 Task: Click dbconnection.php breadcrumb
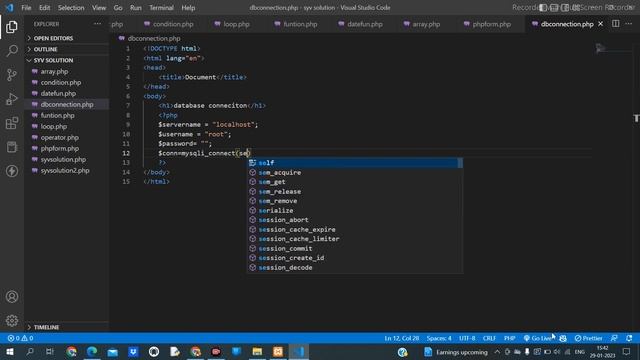pos(154,38)
